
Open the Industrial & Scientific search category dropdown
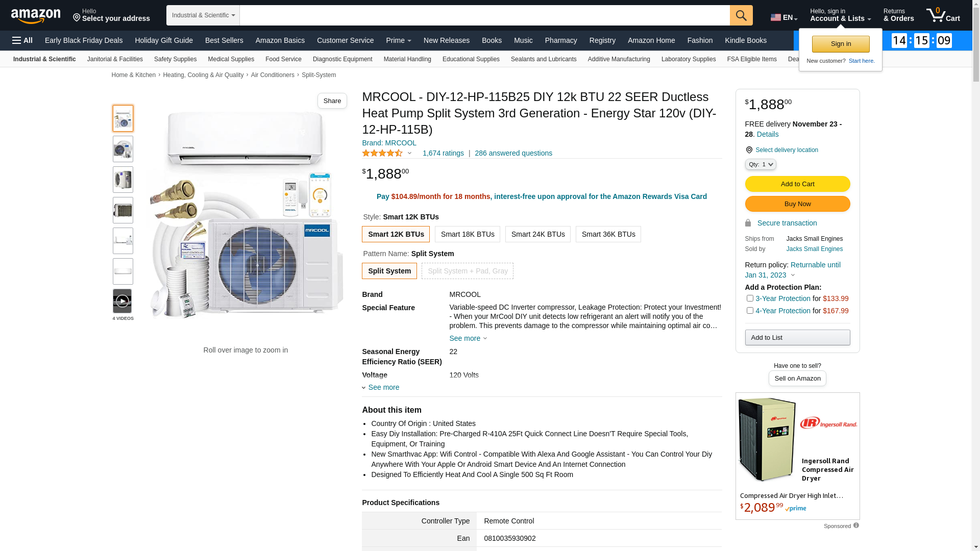point(203,15)
